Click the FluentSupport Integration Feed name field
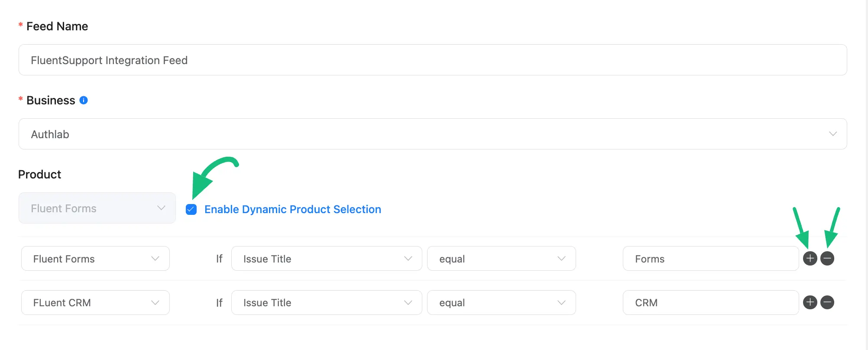The width and height of the screenshot is (868, 350). (x=433, y=60)
